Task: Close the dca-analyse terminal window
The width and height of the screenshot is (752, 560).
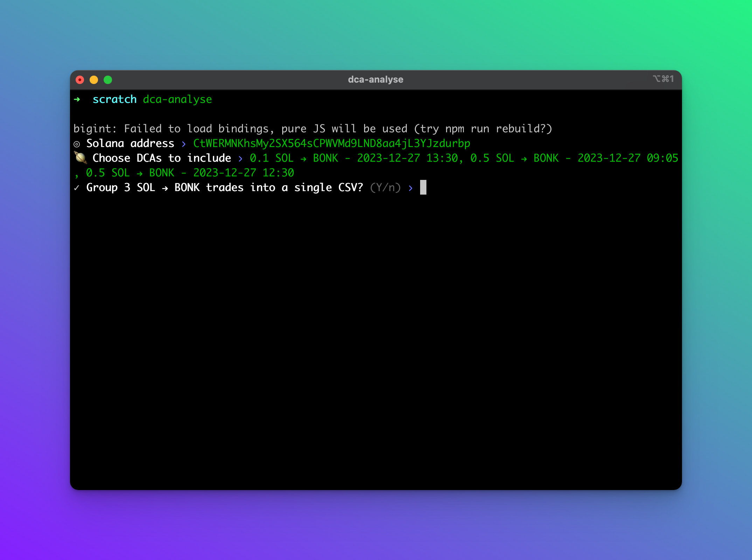Action: click(80, 80)
